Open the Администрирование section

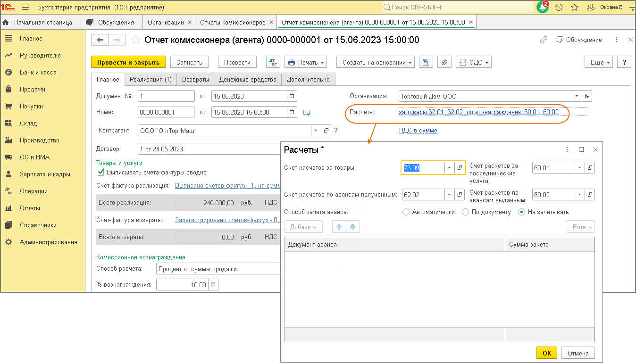pos(49,242)
